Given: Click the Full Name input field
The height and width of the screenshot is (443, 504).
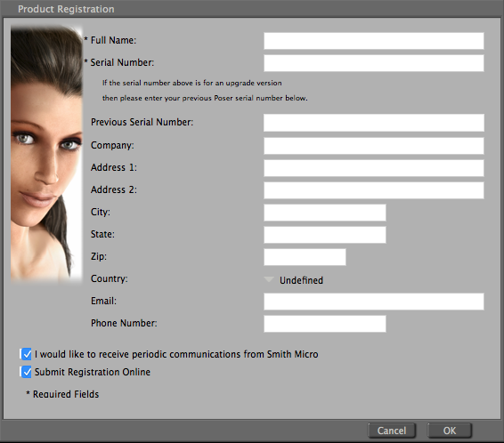Looking at the screenshot, I should (374, 41).
